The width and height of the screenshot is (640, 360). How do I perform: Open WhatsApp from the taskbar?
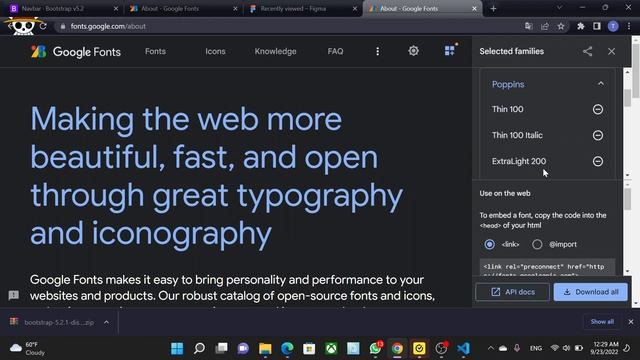[375, 349]
